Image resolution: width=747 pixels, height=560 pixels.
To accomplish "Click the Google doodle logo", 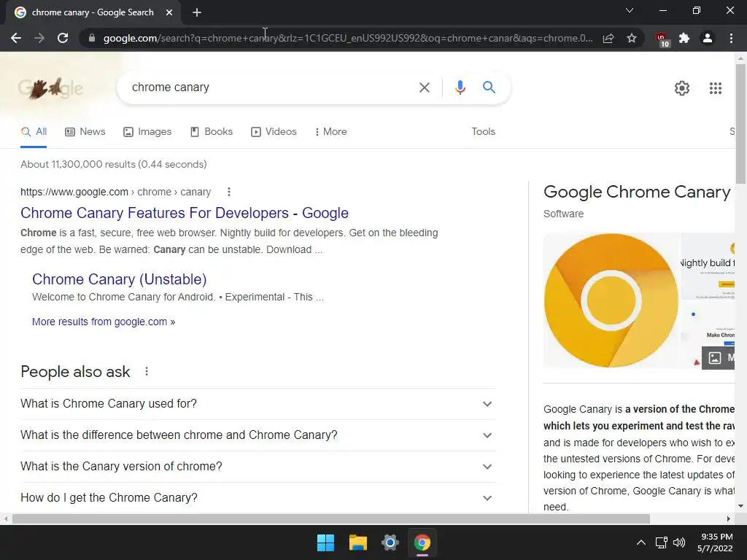I will coord(50,87).
